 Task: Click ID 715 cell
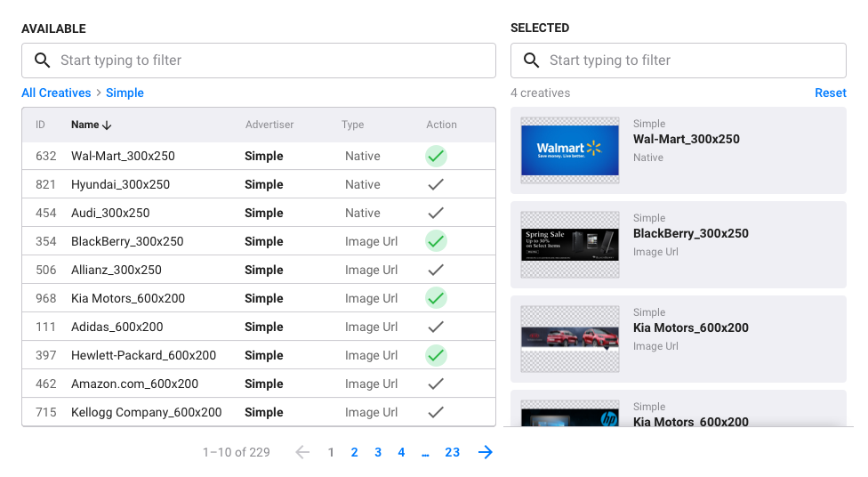[46, 412]
